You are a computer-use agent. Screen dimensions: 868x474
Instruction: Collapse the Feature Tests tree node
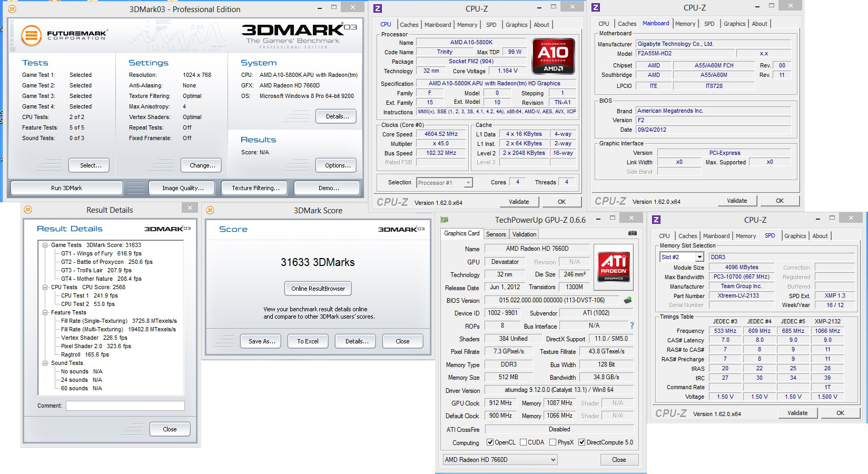coord(46,312)
